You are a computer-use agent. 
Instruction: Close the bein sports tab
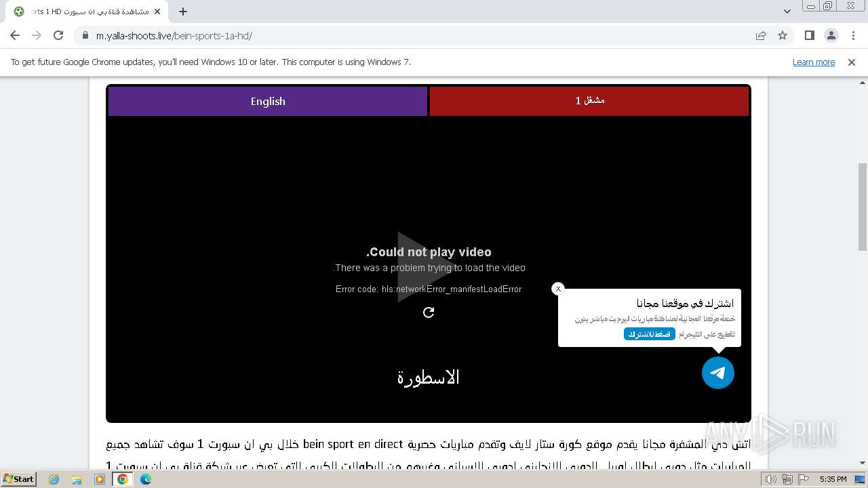click(x=157, y=12)
